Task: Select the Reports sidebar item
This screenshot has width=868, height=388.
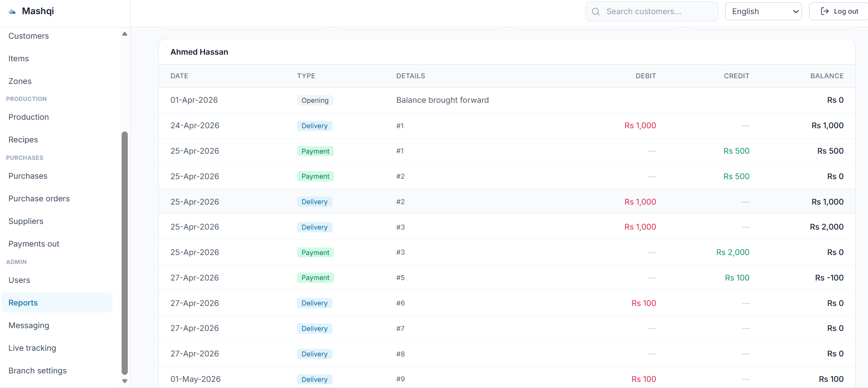Action: pos(57,303)
